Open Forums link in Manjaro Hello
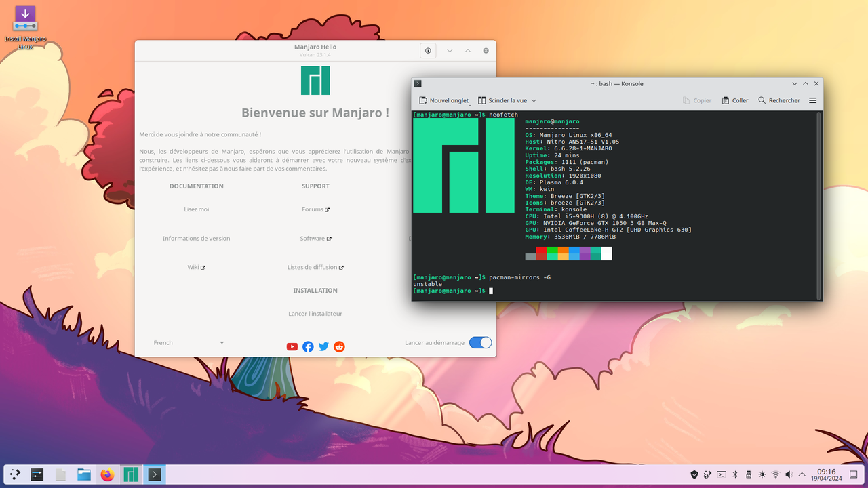 [x=315, y=209]
